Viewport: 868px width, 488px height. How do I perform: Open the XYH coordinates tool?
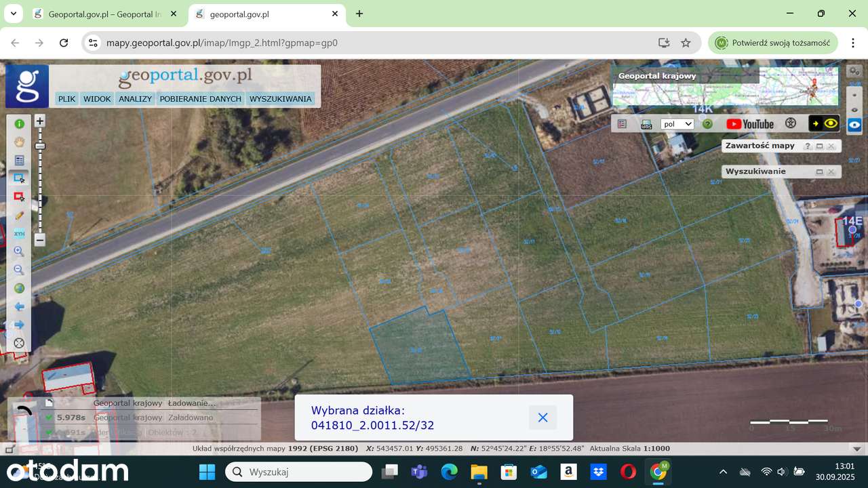click(19, 233)
